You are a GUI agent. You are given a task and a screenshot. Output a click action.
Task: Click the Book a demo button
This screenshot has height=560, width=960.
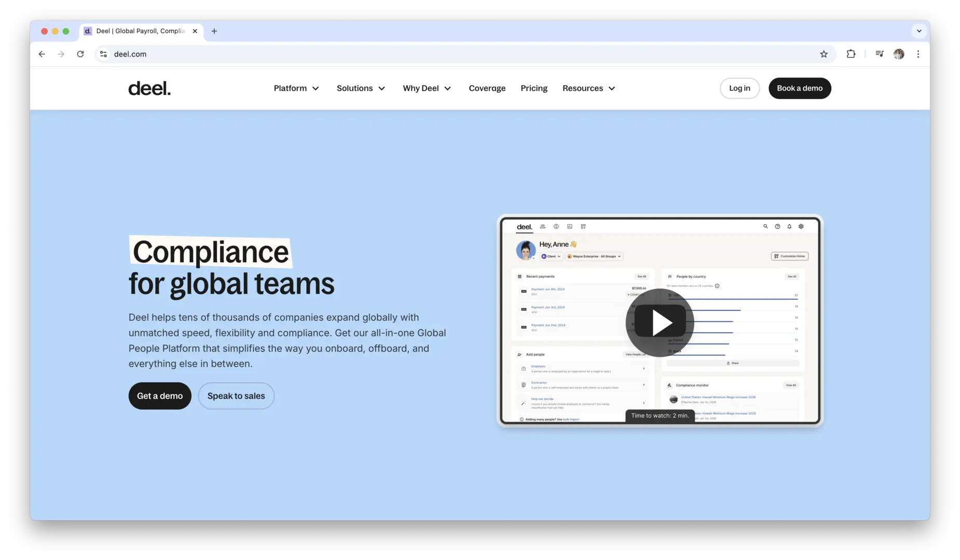click(x=800, y=88)
